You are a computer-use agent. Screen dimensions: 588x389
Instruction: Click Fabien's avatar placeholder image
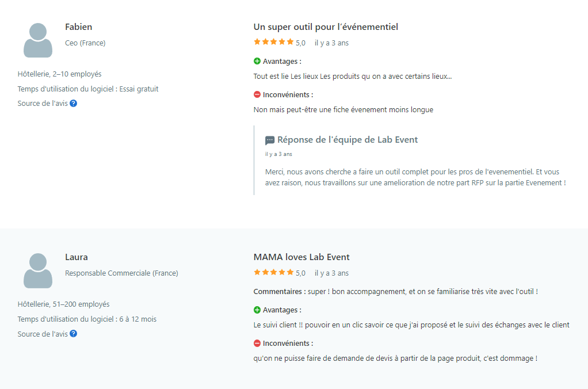pos(38,40)
